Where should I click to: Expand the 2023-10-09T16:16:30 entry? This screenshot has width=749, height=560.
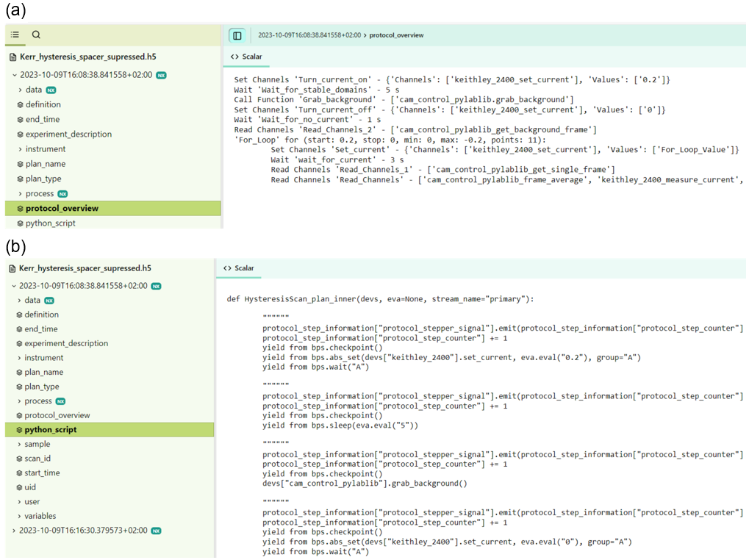(x=14, y=531)
